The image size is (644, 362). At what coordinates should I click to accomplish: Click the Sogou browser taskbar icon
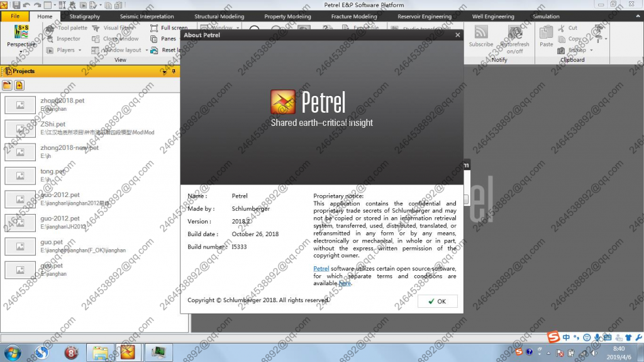pos(42,353)
